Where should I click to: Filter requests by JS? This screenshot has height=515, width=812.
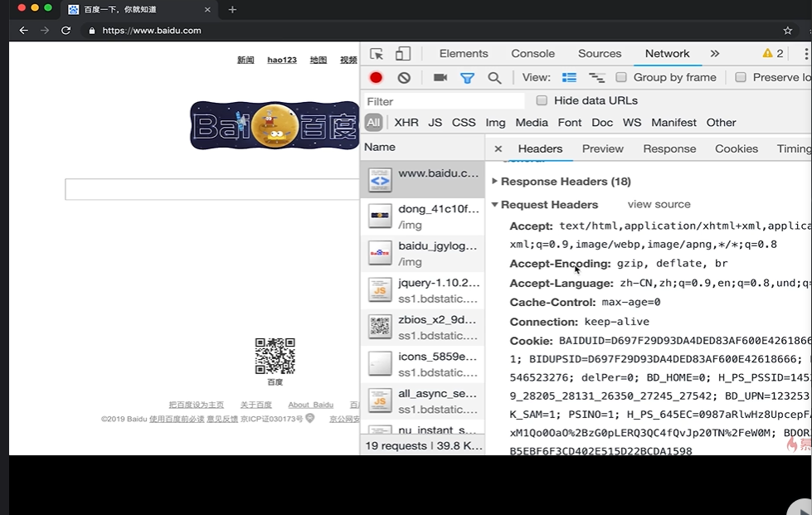pyautogui.click(x=435, y=123)
